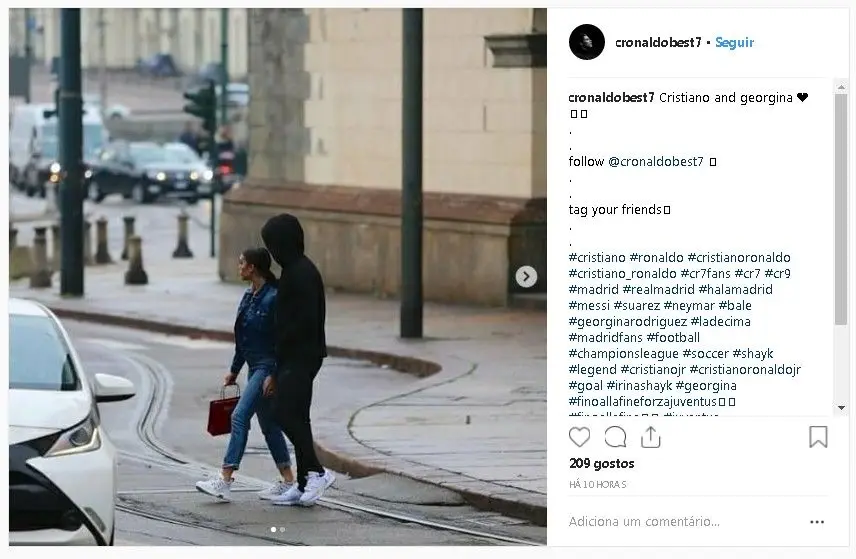Open the #georginarodriguez hashtag
Image resolution: width=856 pixels, height=559 pixels.
pyautogui.click(x=627, y=322)
